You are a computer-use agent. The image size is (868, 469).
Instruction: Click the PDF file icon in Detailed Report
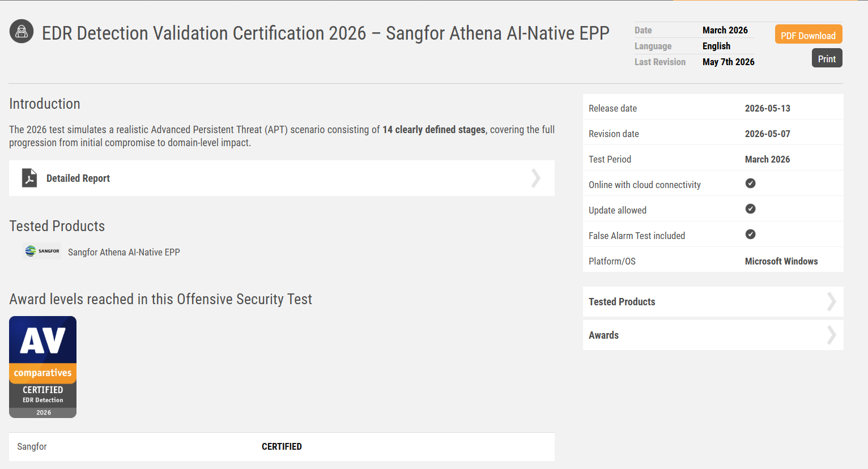pyautogui.click(x=29, y=178)
